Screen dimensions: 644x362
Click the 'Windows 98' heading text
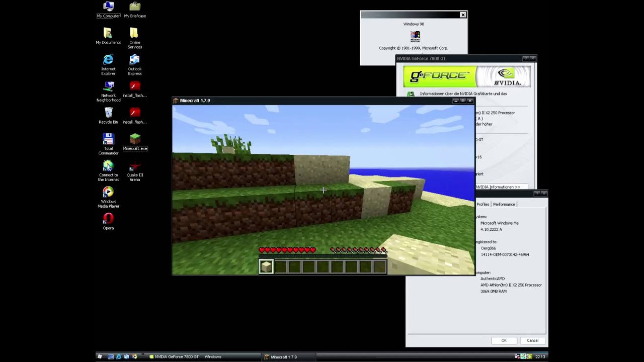pyautogui.click(x=414, y=24)
